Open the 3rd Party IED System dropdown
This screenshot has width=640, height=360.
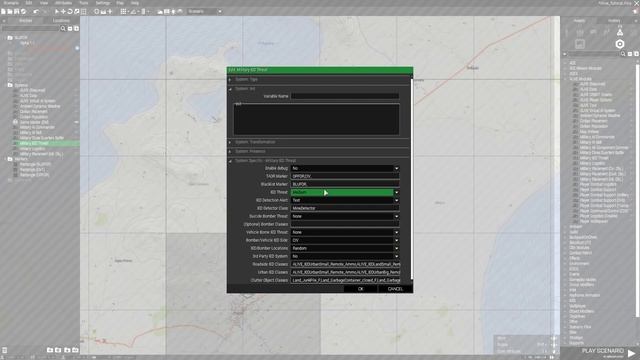396,256
